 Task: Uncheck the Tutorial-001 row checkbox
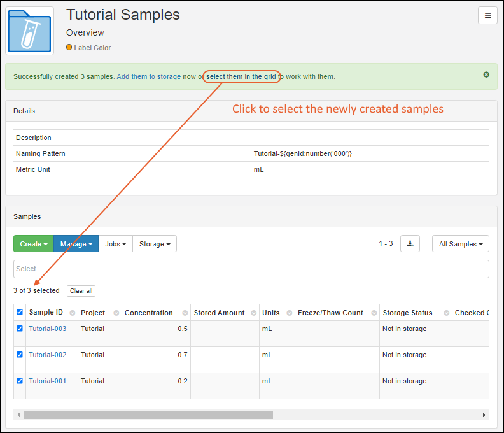(x=19, y=381)
